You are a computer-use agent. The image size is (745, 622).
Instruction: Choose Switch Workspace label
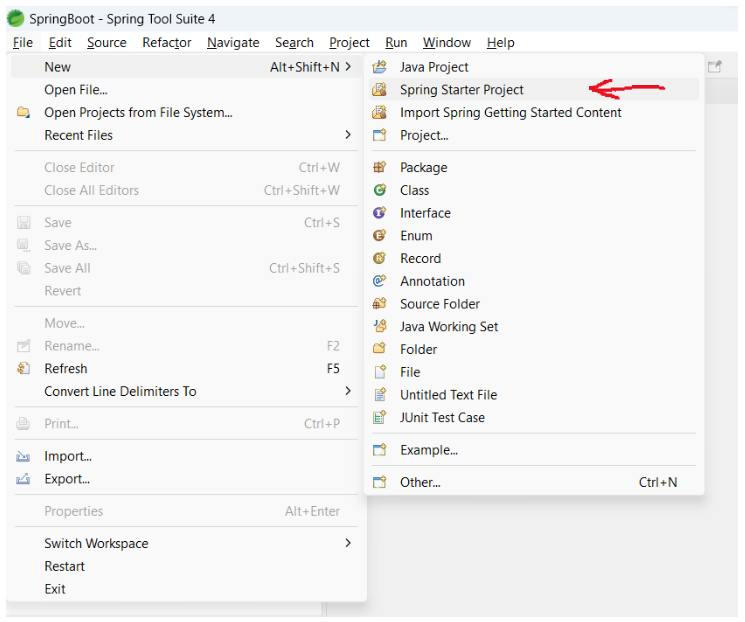pos(96,544)
